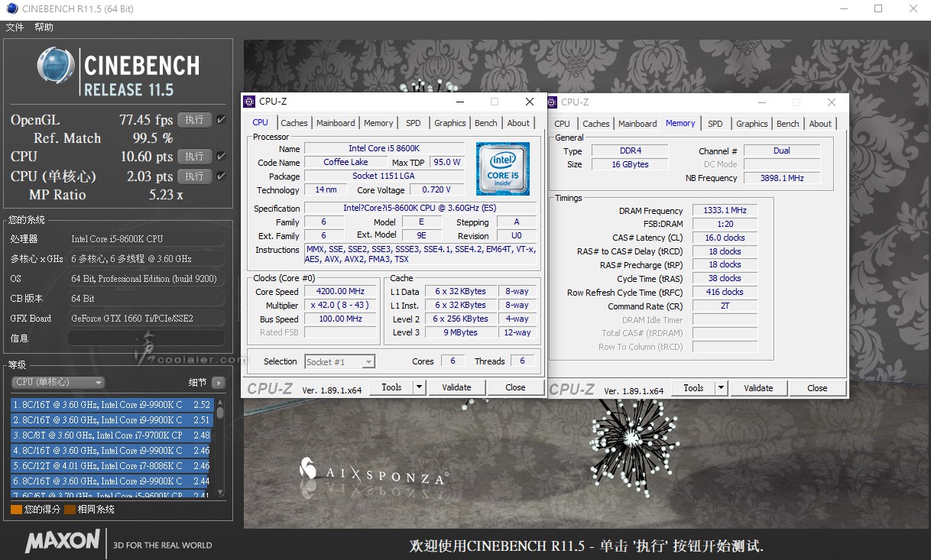This screenshot has height=560, width=931.
Task: Close the CPU-Z window showing the Memory tab
Action: (832, 102)
